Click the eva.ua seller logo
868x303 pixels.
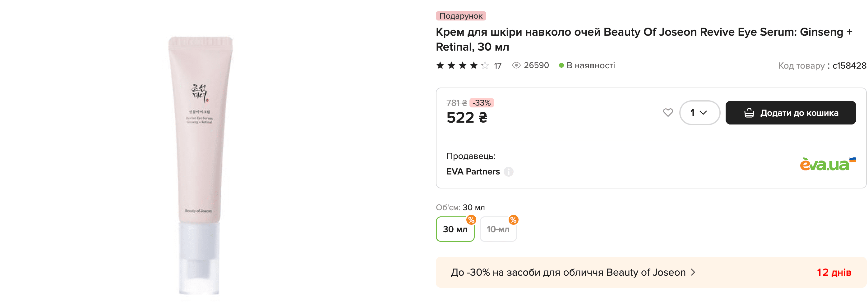tap(827, 164)
